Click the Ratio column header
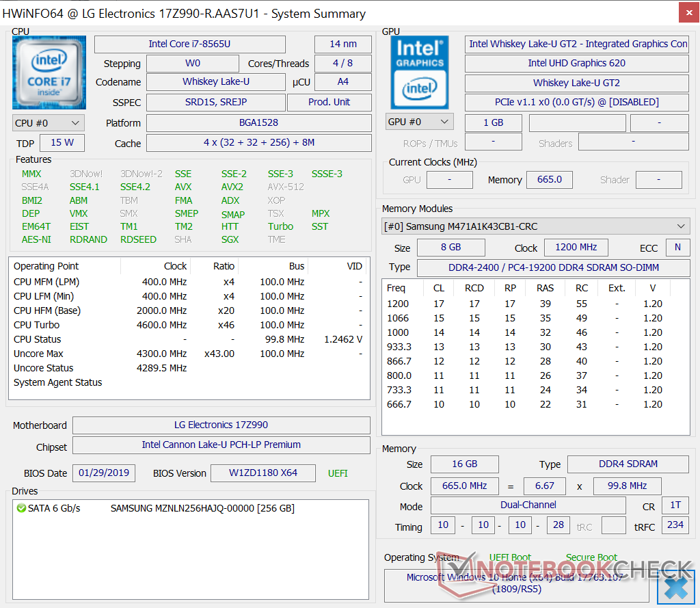This screenshot has height=608, width=700. (x=215, y=266)
